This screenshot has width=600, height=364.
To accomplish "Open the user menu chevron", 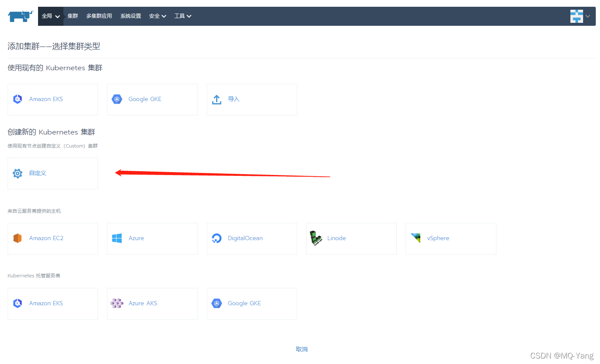I will pos(588,16).
